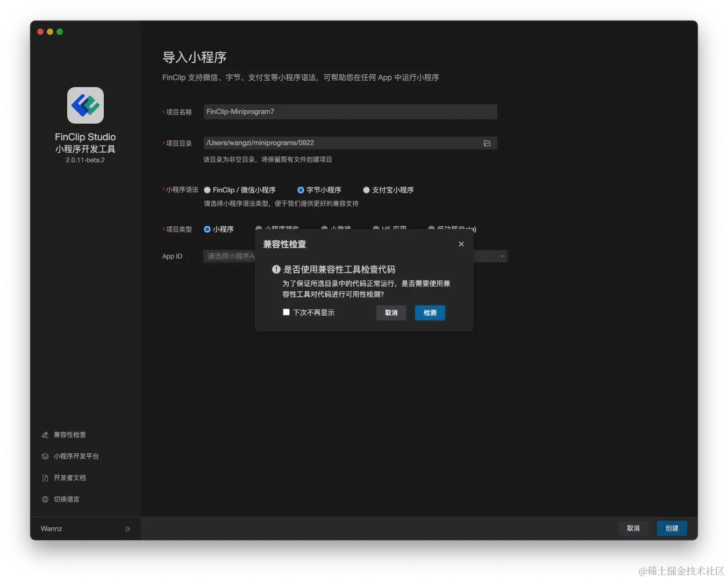The width and height of the screenshot is (728, 580).
Task: Click the App ID select field placeholder
Action: (231, 256)
